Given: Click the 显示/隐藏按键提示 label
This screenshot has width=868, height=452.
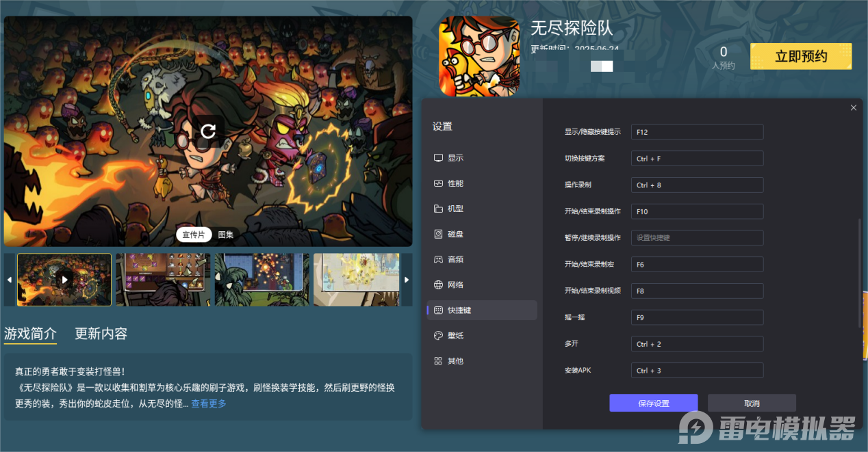Looking at the screenshot, I should click(593, 132).
